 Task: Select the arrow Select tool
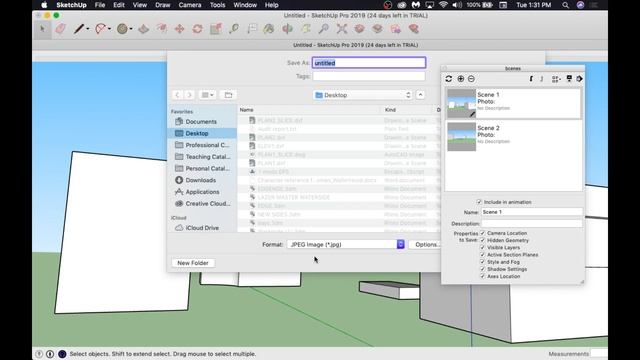tap(42, 29)
